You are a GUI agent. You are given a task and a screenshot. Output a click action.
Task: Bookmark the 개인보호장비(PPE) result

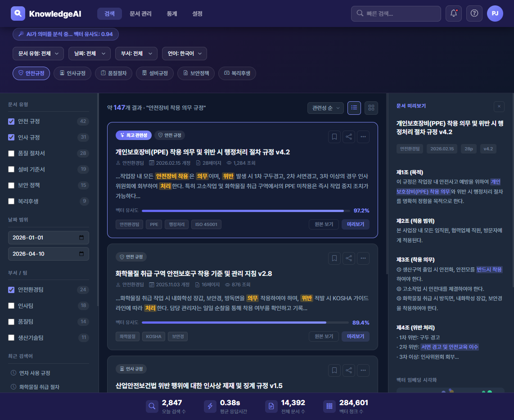click(334, 137)
